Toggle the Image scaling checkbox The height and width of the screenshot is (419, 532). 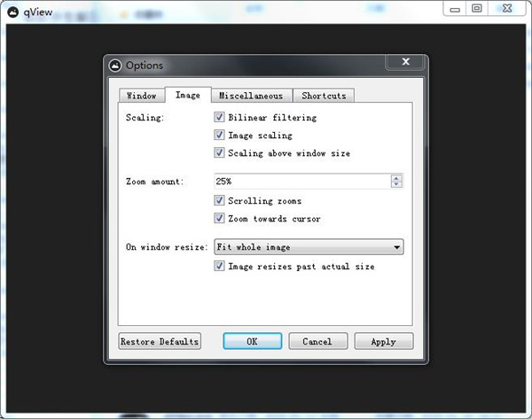(219, 136)
